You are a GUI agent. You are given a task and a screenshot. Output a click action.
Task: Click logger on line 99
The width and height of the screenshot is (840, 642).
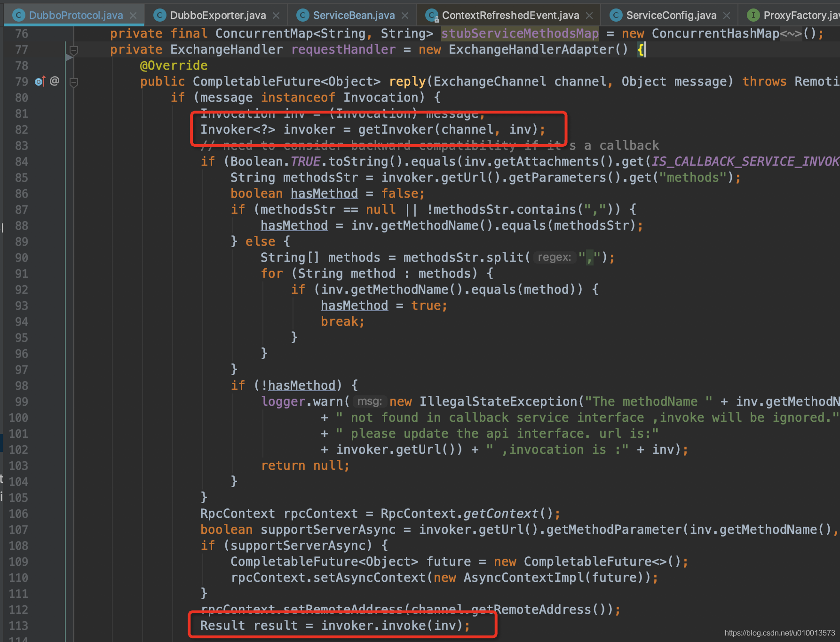283,401
